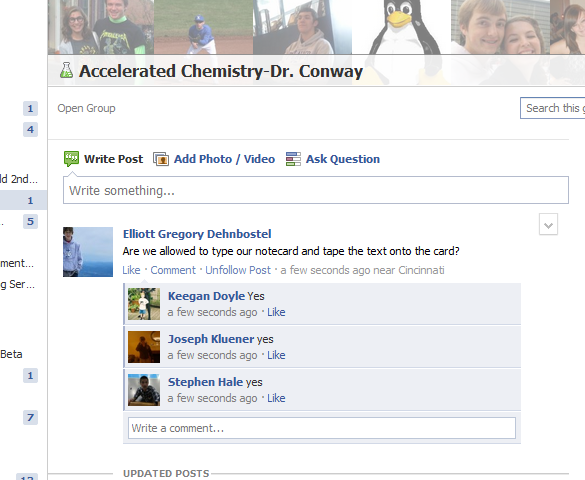Screen dimensions: 585x480
Task: Like Joseph Kluener's comment
Action: point(276,355)
